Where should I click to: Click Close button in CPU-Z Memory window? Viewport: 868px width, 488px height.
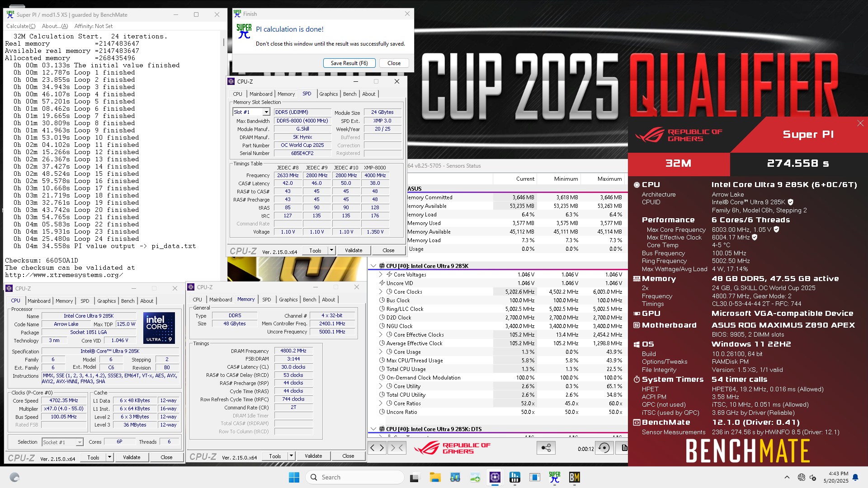point(348,456)
